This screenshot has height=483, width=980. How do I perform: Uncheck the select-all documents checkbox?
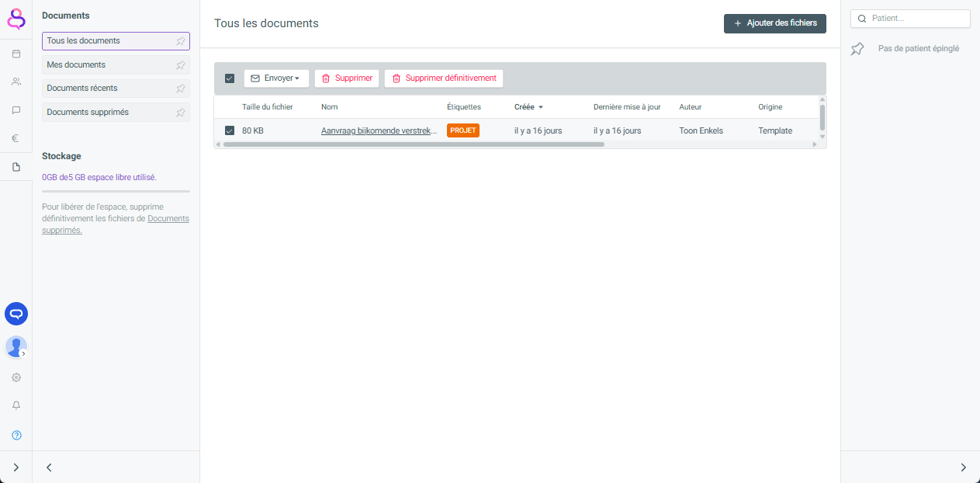click(230, 78)
